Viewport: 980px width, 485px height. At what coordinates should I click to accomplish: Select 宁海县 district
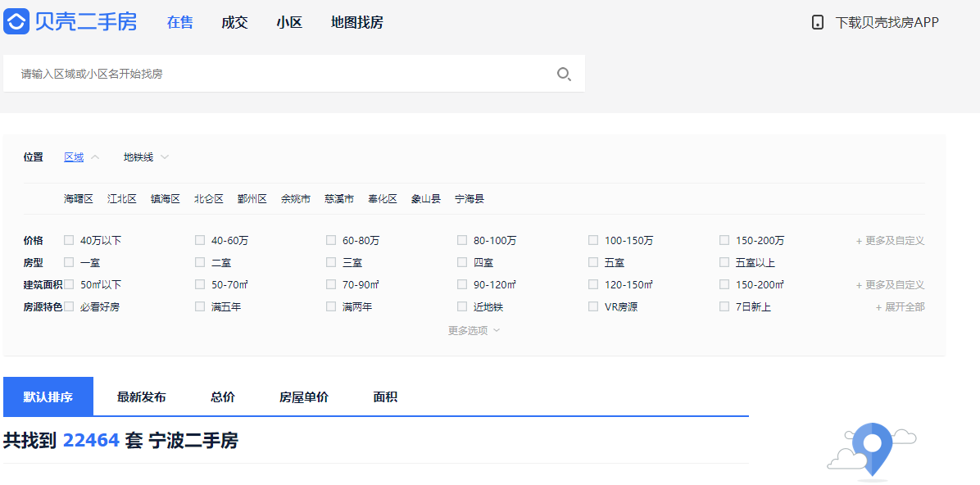click(x=470, y=199)
